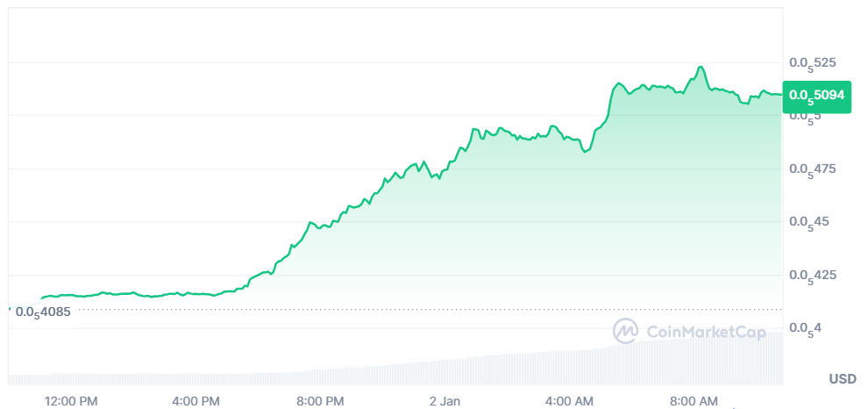Click the 0.0₅4 price axis label
The image size is (868, 409).
pyautogui.click(x=806, y=328)
